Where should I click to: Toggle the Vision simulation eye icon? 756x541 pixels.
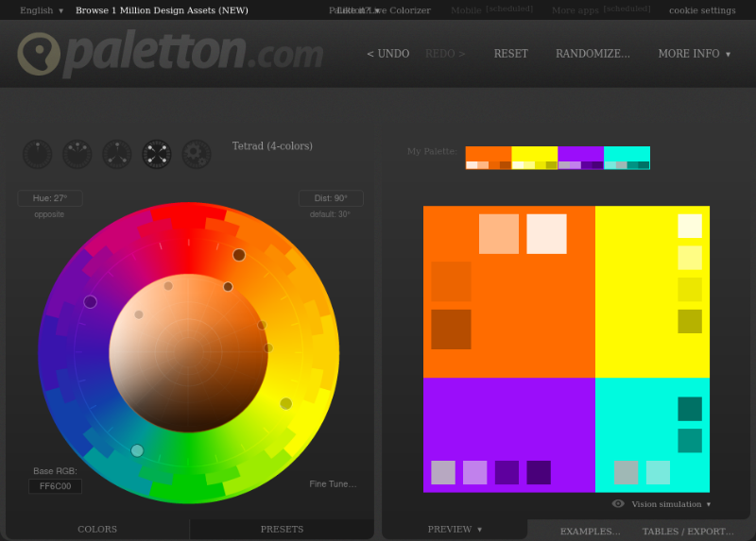(x=618, y=504)
